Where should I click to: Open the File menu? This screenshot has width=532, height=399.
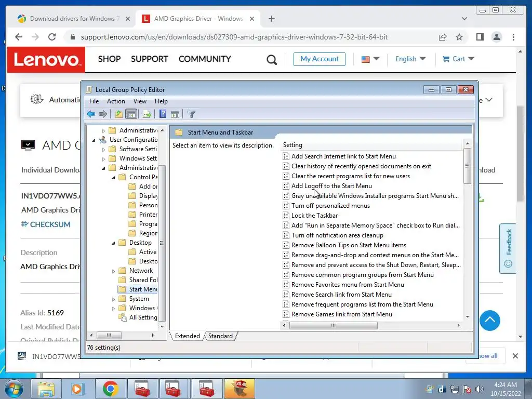(94, 101)
